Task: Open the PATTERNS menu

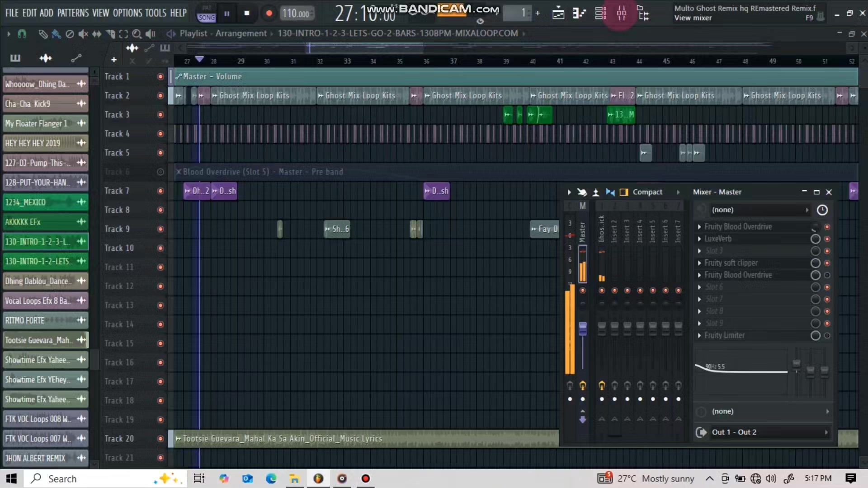Action: 73,13
